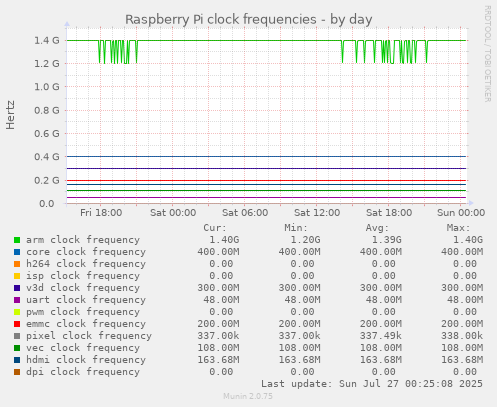
Task: Click the pwm clock frequency lime swatch
Action: coord(17,312)
